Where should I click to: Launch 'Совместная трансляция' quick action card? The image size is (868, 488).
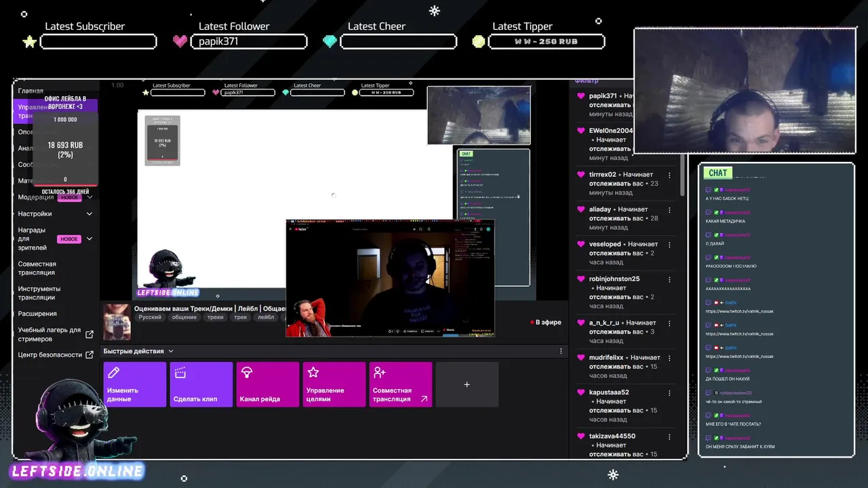(x=401, y=384)
